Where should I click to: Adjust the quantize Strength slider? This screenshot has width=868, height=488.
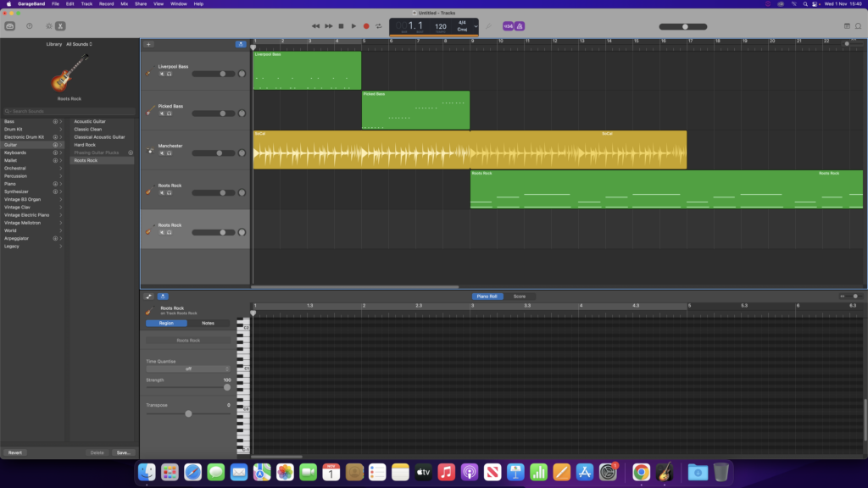[188, 387]
